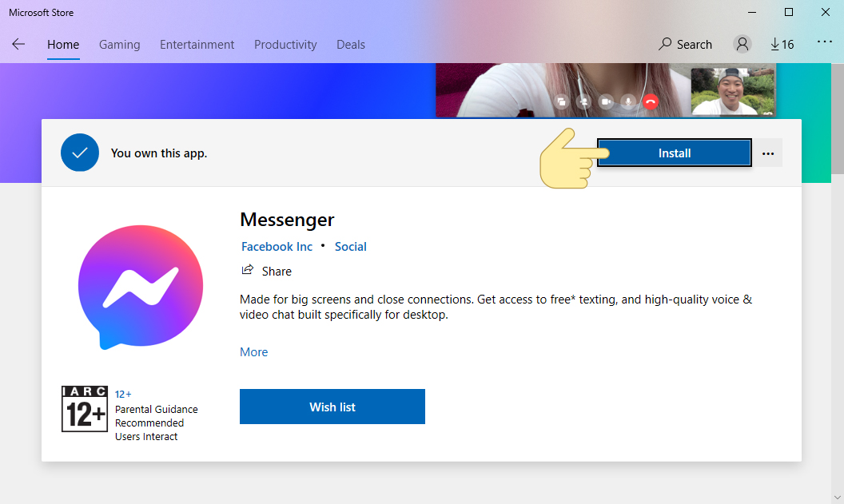This screenshot has height=504, width=844.
Task: Click the share arrow icon
Action: click(x=247, y=270)
